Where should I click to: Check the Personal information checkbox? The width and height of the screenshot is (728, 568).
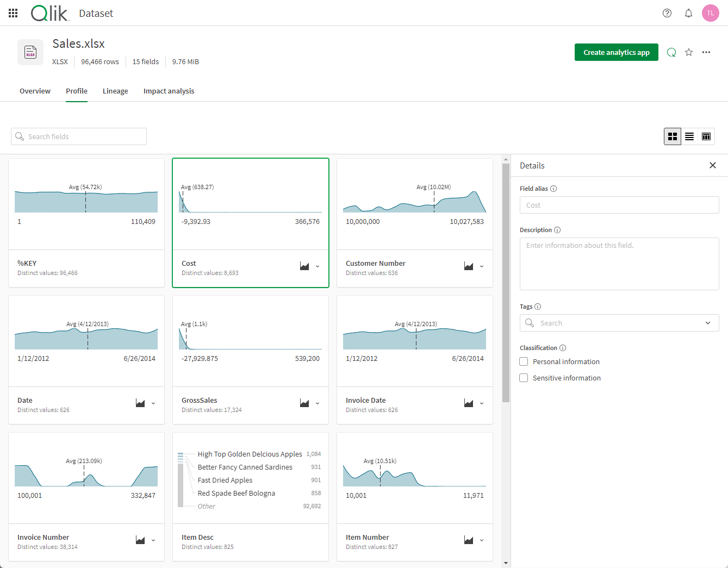(524, 361)
